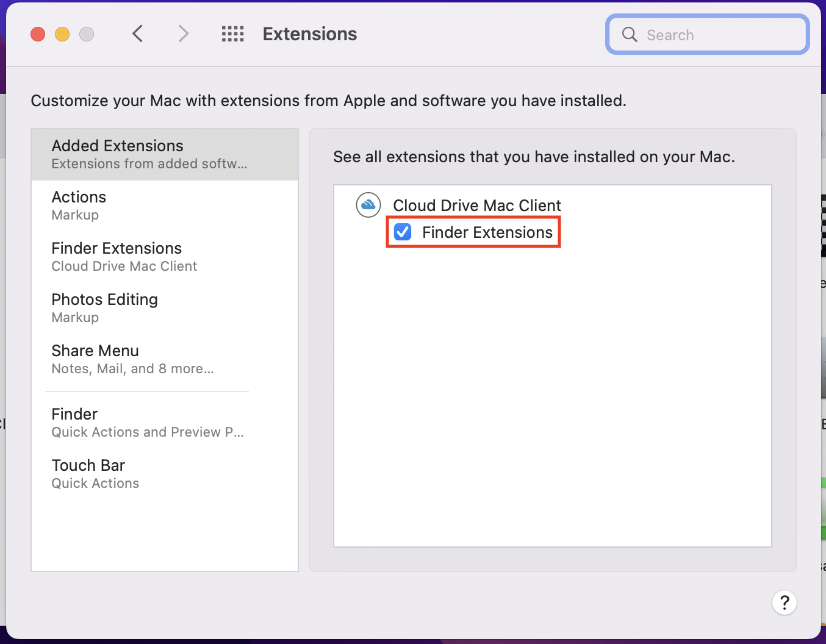This screenshot has height=644, width=826.
Task: Click the Cloud Drive Mac Client label
Action: [x=477, y=206]
